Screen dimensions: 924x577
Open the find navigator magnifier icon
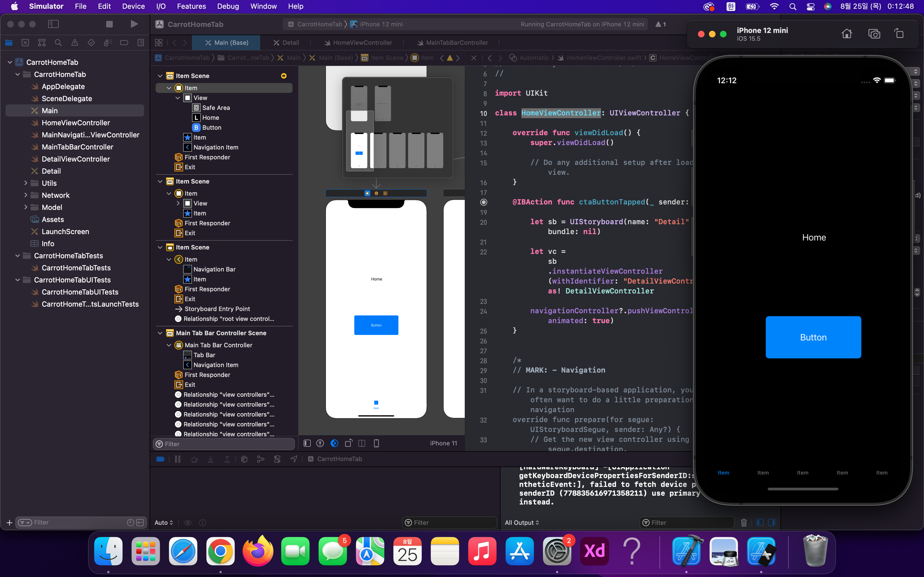[x=58, y=43]
